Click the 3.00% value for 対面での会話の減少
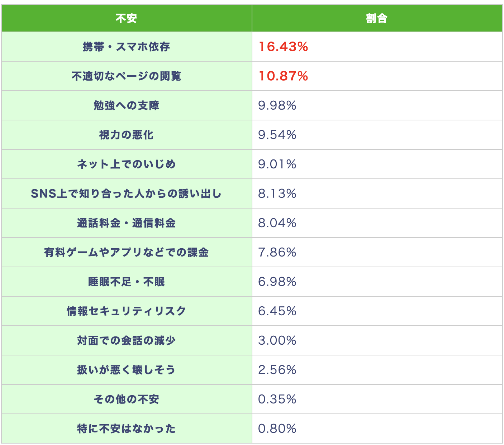Image resolution: width=504 pixels, height=445 pixels. pyautogui.click(x=277, y=341)
